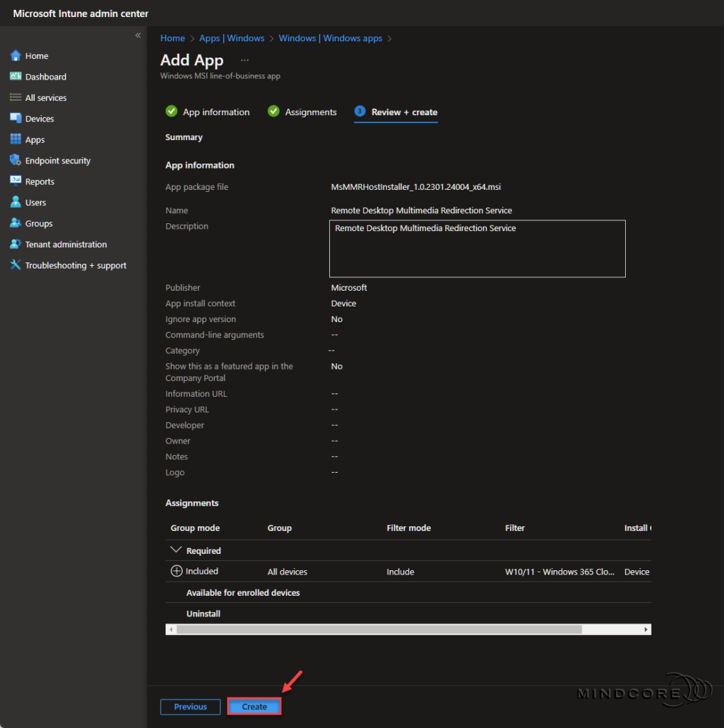Click the Create button
The width and height of the screenshot is (724, 728).
point(254,707)
